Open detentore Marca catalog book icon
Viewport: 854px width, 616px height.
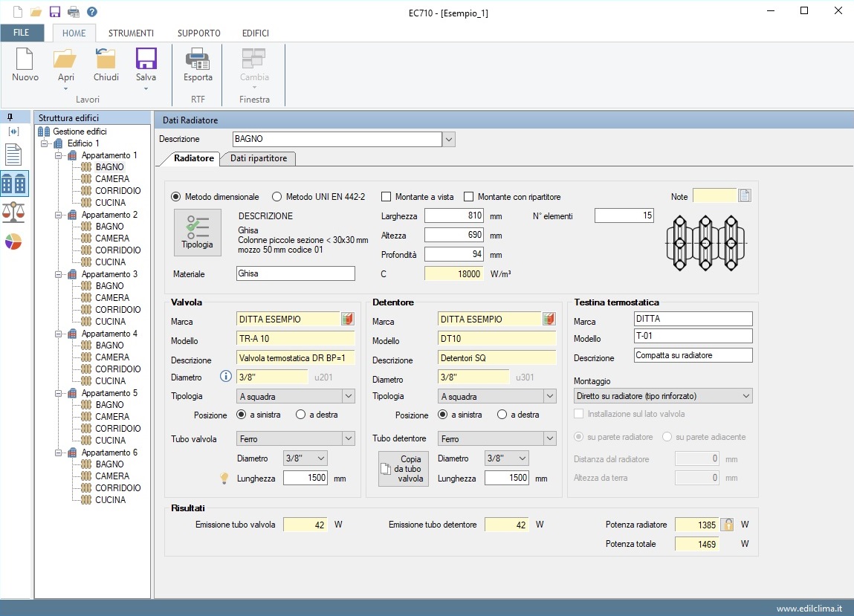click(x=549, y=319)
